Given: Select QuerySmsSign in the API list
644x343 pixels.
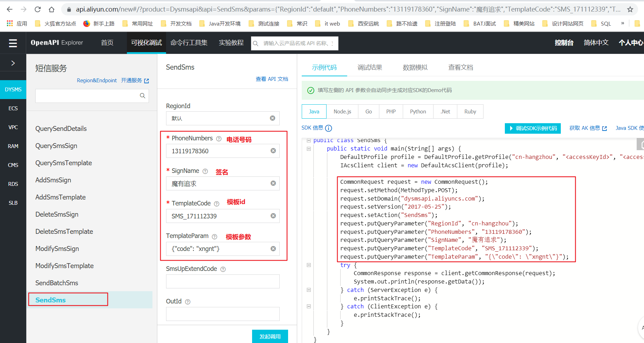Looking at the screenshot, I should click(x=56, y=146).
